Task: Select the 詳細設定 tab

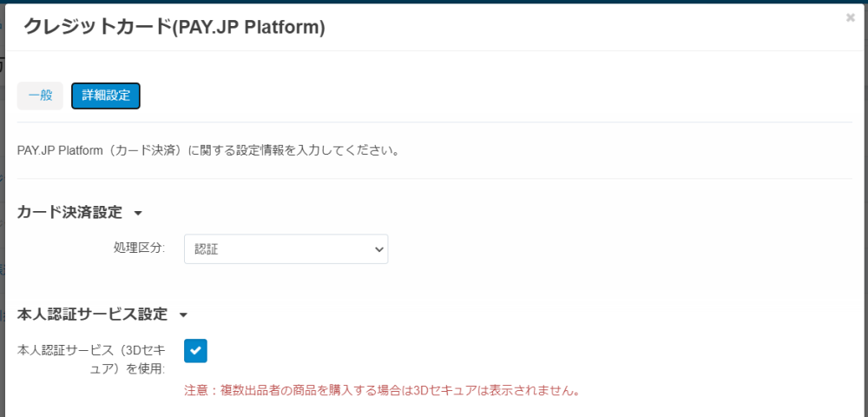Action: [x=106, y=96]
